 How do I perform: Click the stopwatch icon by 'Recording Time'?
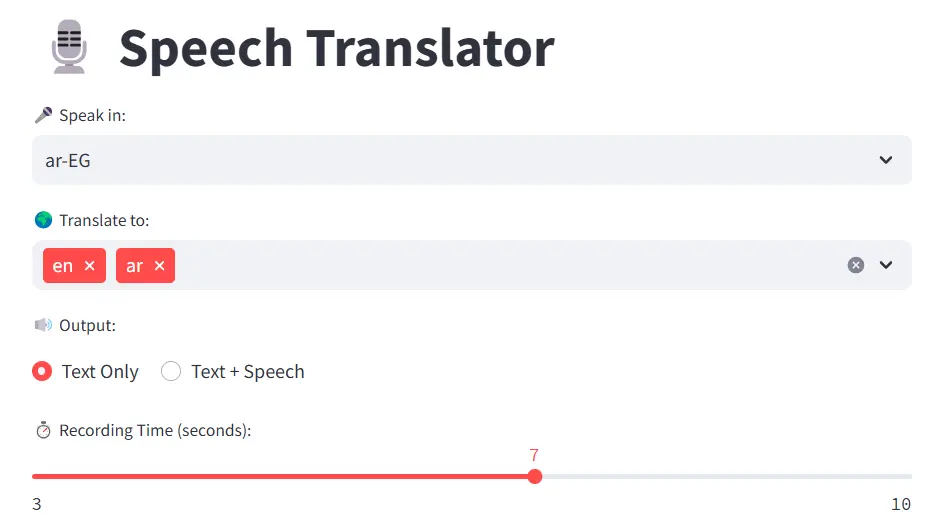click(x=43, y=430)
